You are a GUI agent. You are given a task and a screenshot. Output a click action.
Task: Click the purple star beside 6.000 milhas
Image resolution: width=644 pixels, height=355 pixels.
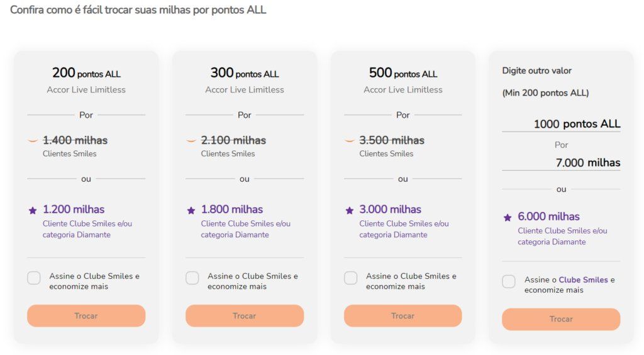click(508, 217)
